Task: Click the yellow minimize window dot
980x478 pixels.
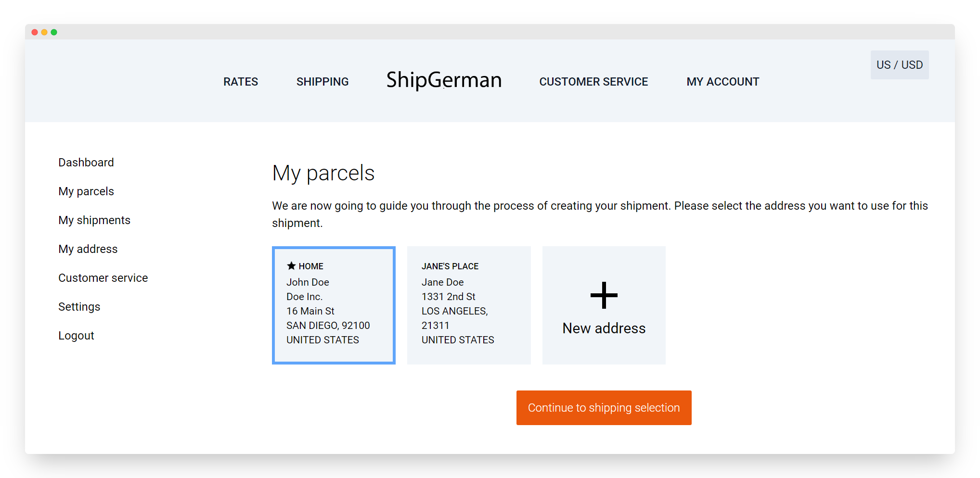Action: [x=44, y=32]
